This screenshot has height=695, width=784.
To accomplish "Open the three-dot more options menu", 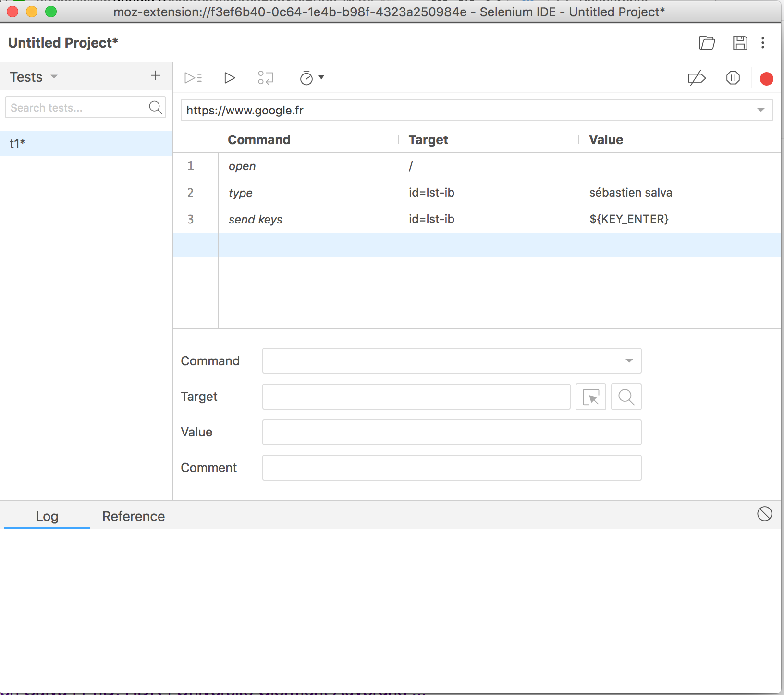I will [763, 43].
